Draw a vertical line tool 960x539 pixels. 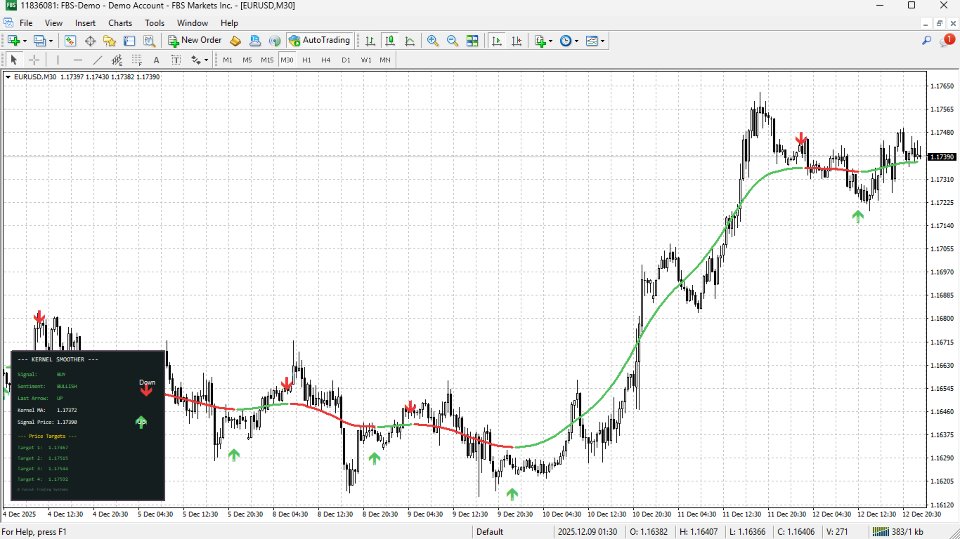click(x=58, y=59)
